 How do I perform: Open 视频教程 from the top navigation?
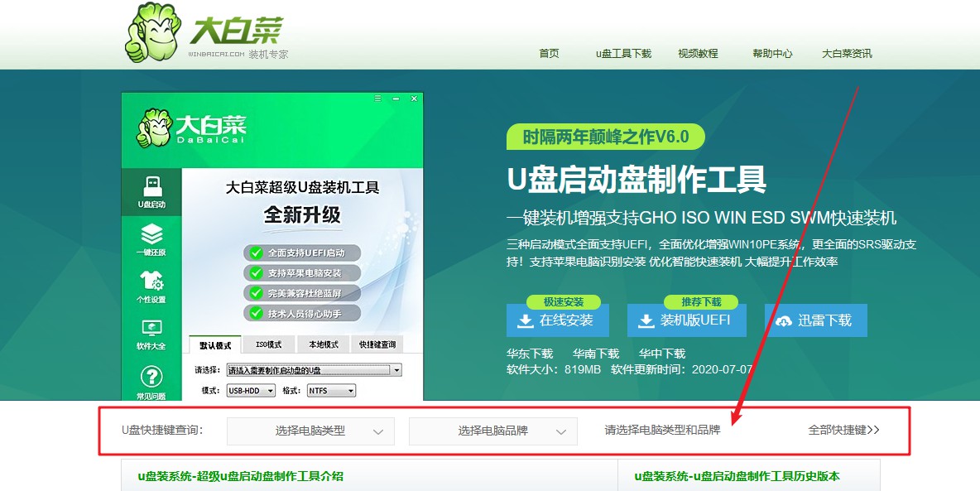[x=698, y=53]
